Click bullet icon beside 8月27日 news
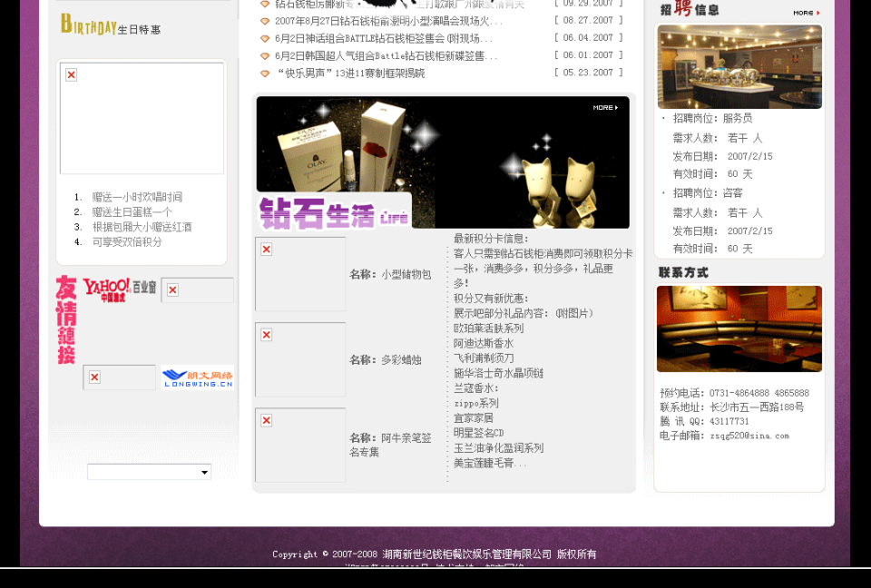This screenshot has height=588, width=871. [265, 21]
